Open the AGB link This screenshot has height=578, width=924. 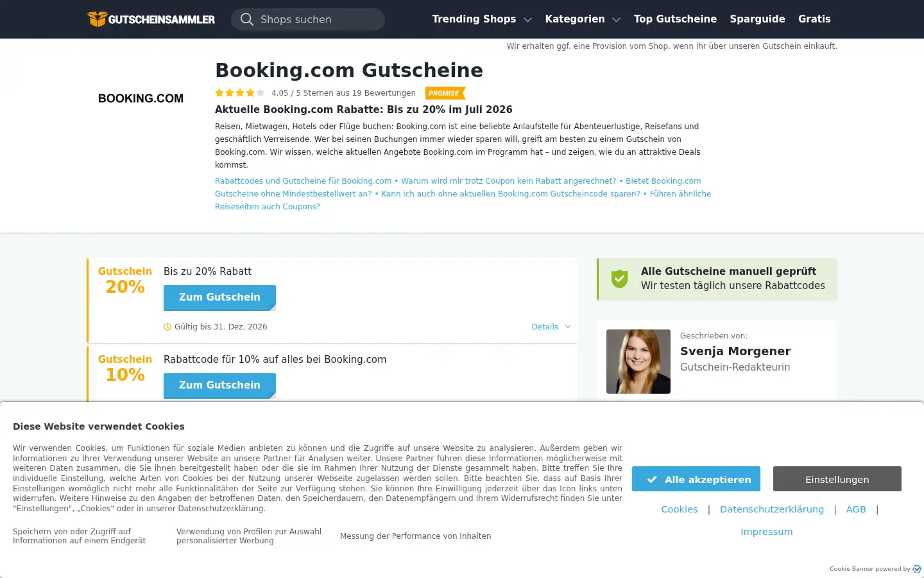(856, 509)
